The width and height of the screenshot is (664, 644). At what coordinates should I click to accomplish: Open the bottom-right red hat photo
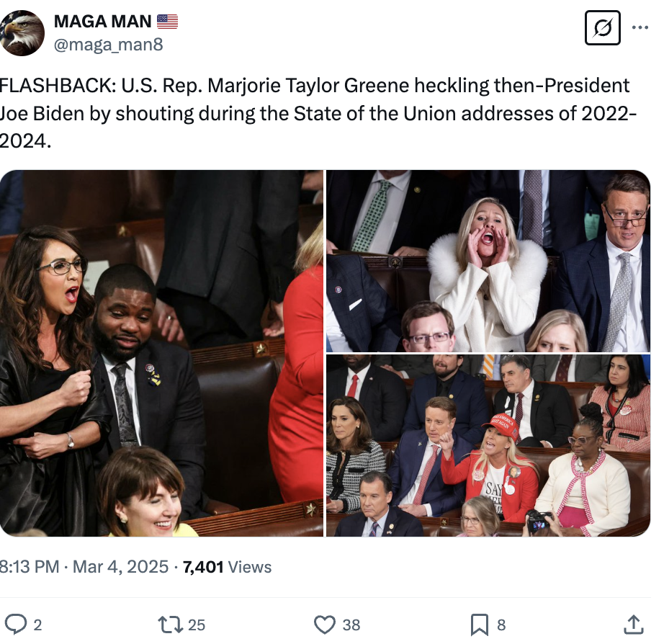click(488, 446)
